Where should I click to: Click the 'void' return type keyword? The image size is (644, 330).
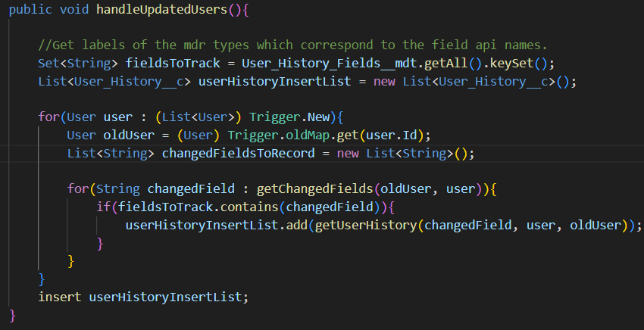77,11
